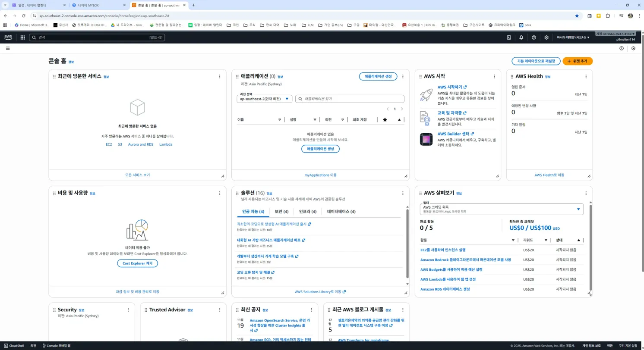Viewport: 644px width, 350px height.
Task: Open the LLM bookmarks folder
Action: pos(308,25)
